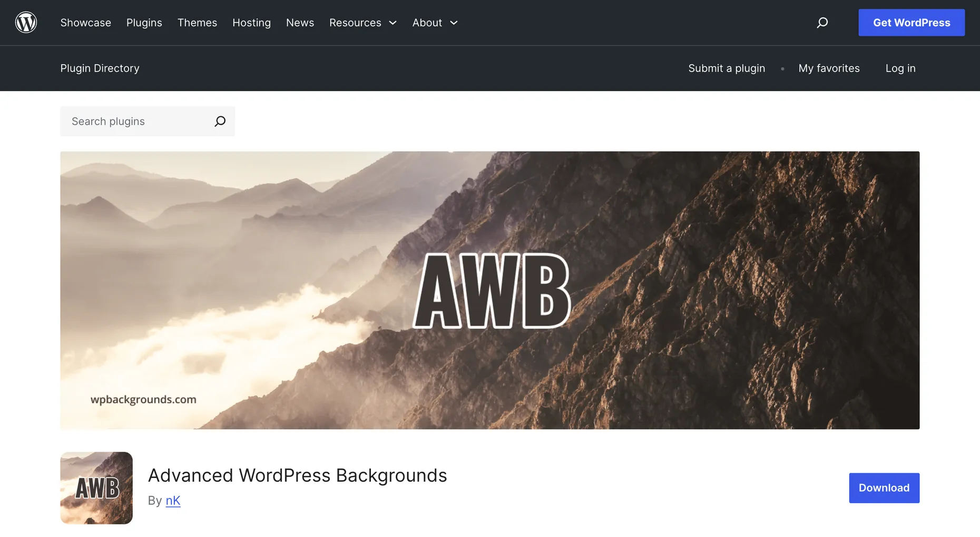Navigate to Hosting
980x537 pixels.
[x=251, y=23]
